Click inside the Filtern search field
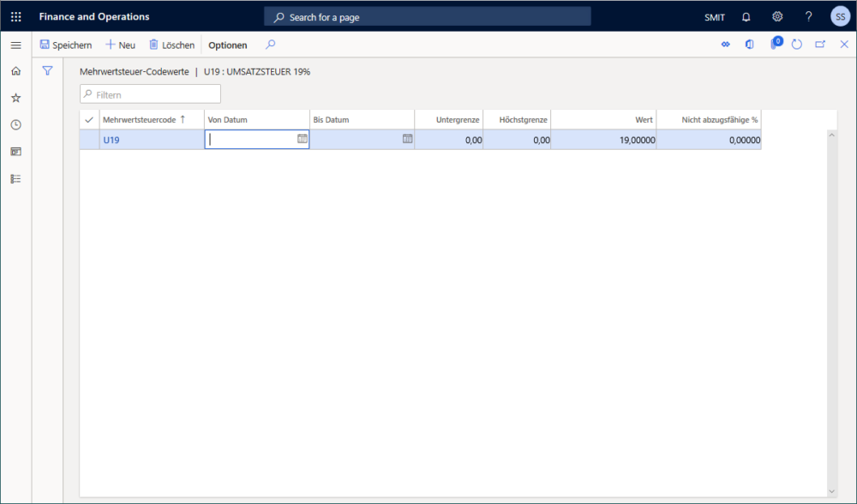Image resolution: width=857 pixels, height=504 pixels. [149, 94]
